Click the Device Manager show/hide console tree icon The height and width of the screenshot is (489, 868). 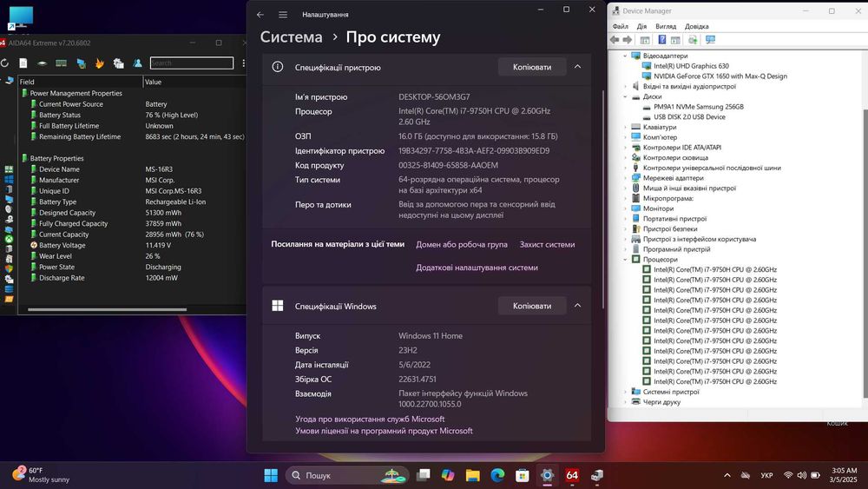645,40
